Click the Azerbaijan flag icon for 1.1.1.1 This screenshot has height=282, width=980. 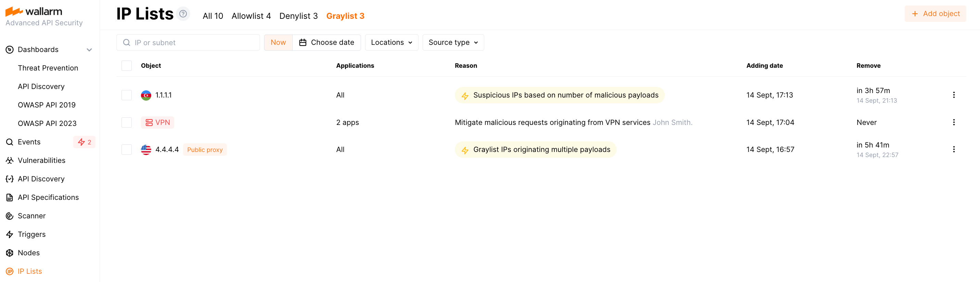[x=146, y=95]
